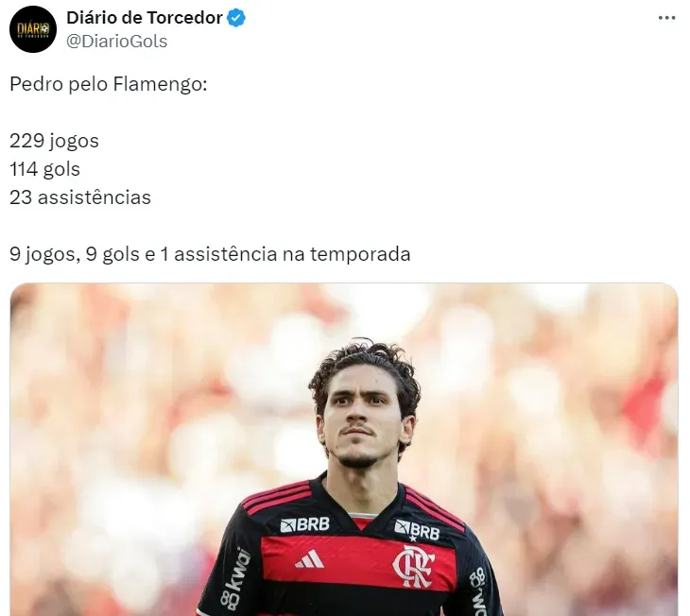Click the "Pedro pelo Flamengo:" tweet text
The height and width of the screenshot is (616, 690).
tap(109, 83)
